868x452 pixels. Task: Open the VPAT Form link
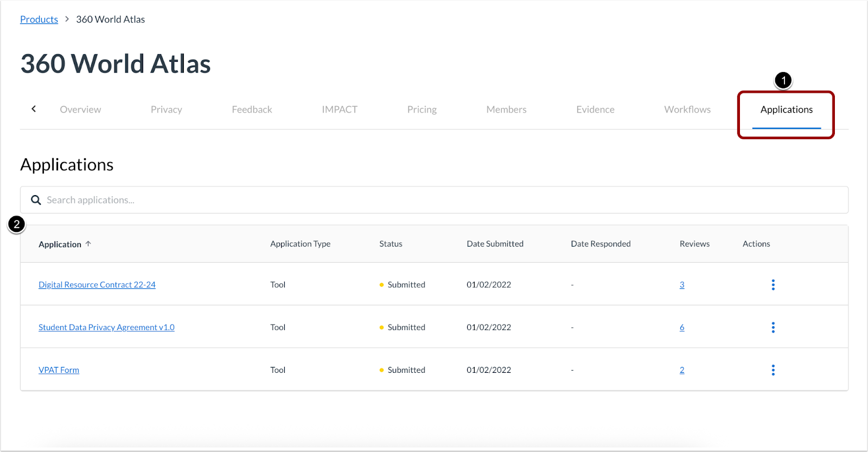pyautogui.click(x=59, y=370)
